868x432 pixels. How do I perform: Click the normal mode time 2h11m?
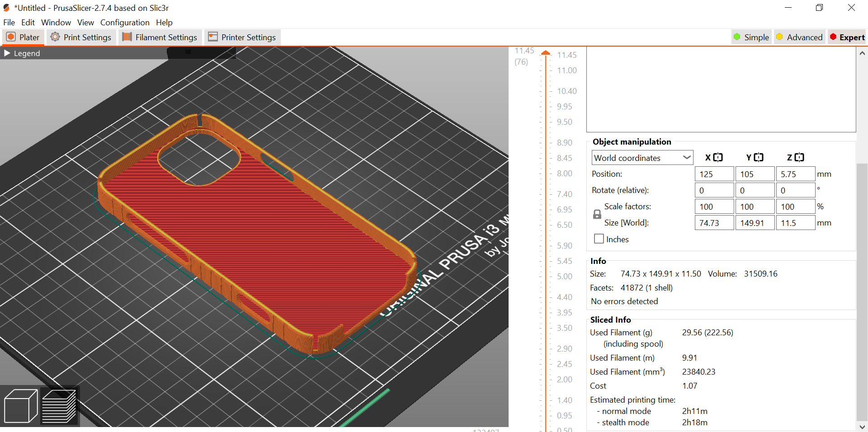[x=695, y=411]
